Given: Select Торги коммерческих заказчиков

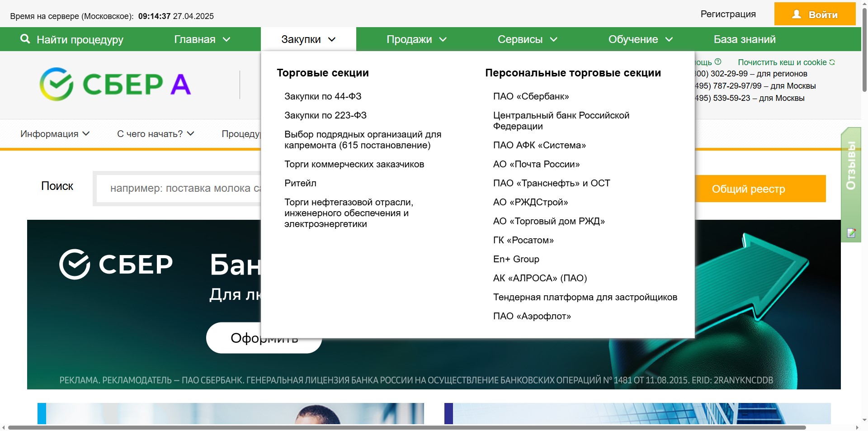Looking at the screenshot, I should click(x=354, y=164).
